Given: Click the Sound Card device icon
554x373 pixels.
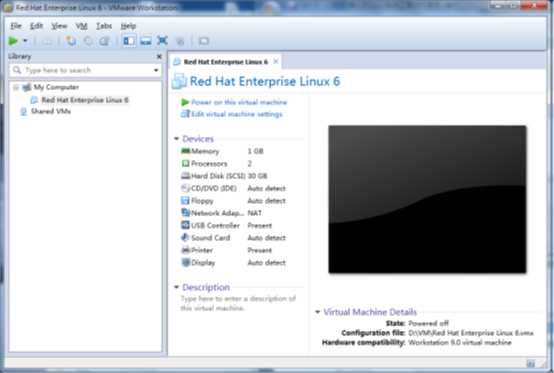Looking at the screenshot, I should point(185,237).
